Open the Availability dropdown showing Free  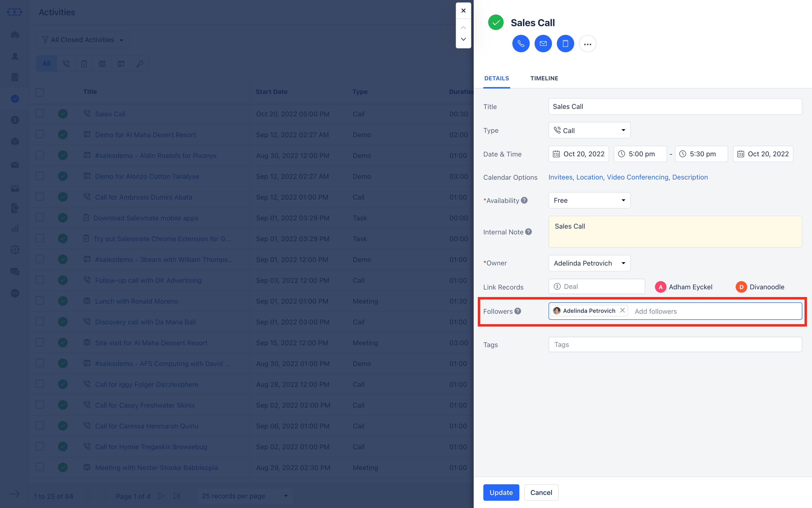(x=589, y=200)
